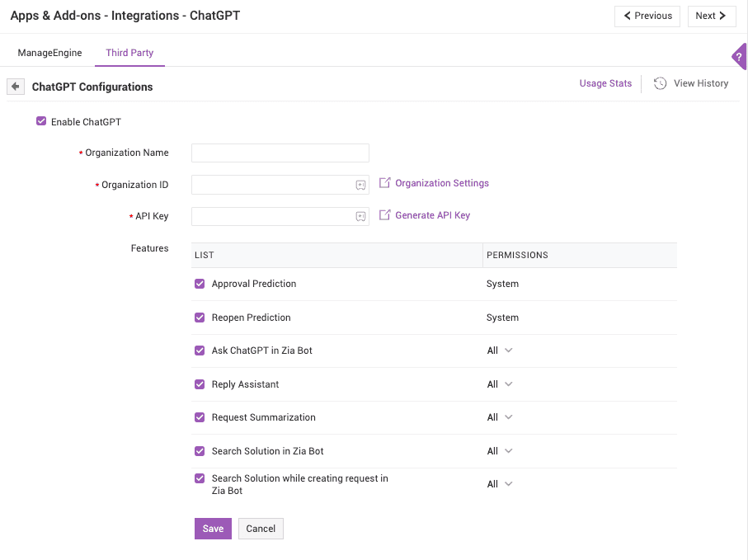This screenshot has height=560, width=748.
Task: Click the back arrow beside ChatGPT Configurations
Action: tap(16, 87)
